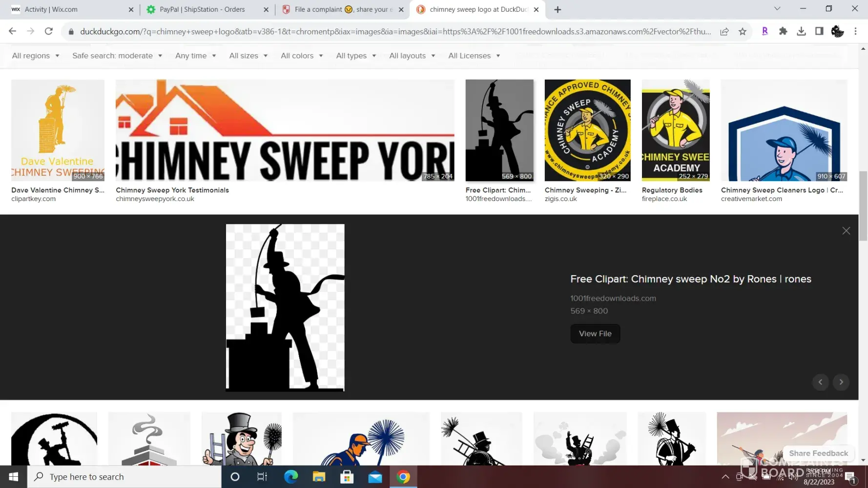Image resolution: width=868 pixels, height=488 pixels.
Task: Open the fireplace.co.uk source link
Action: [664, 199]
